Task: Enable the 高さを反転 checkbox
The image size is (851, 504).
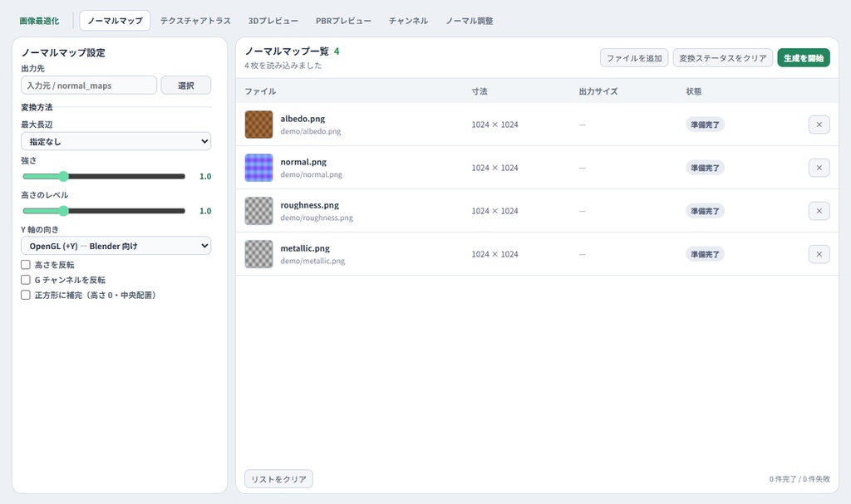Action: click(x=26, y=265)
